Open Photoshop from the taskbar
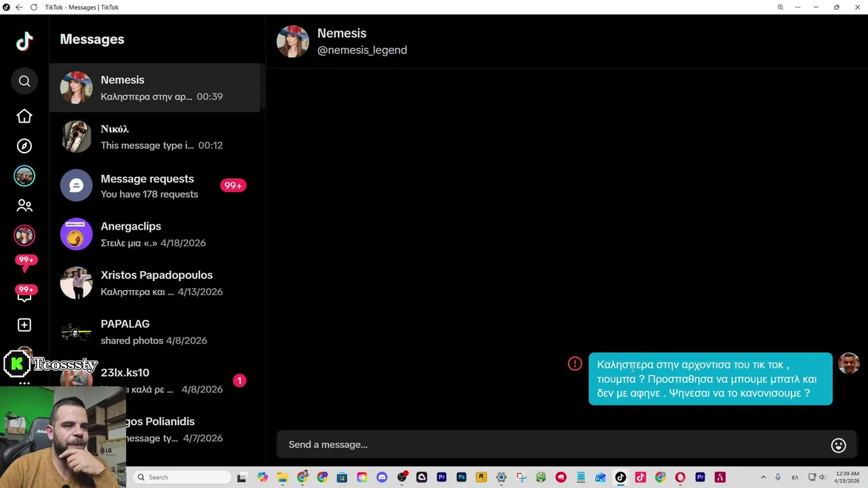This screenshot has height=488, width=868. pyautogui.click(x=461, y=477)
